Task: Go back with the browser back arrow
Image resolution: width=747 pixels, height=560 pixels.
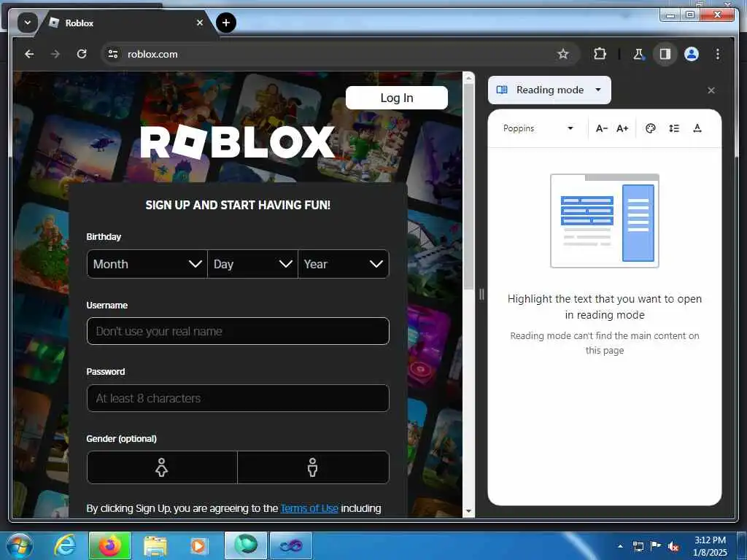Action: click(29, 54)
